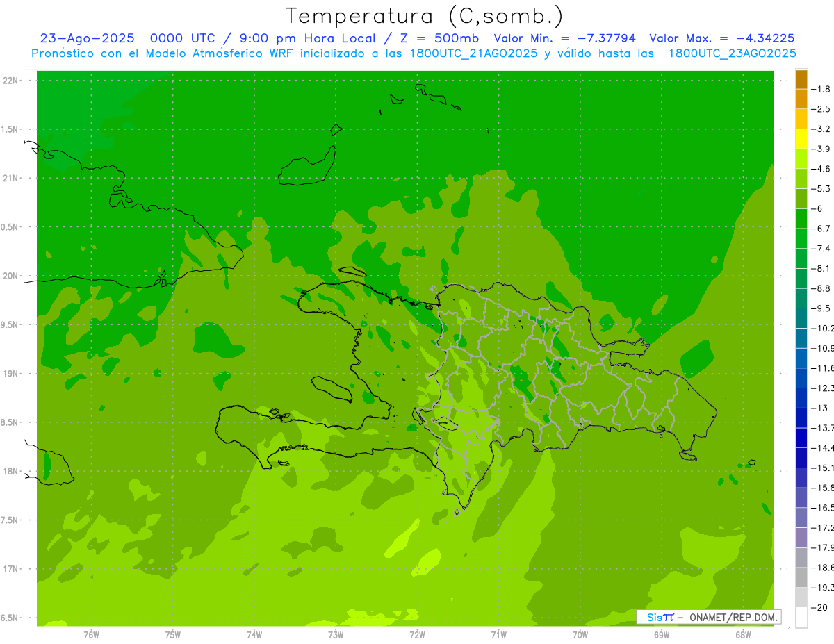Click the "72W" longitude label
Viewport: 834px width, 644px height.
[417, 634]
